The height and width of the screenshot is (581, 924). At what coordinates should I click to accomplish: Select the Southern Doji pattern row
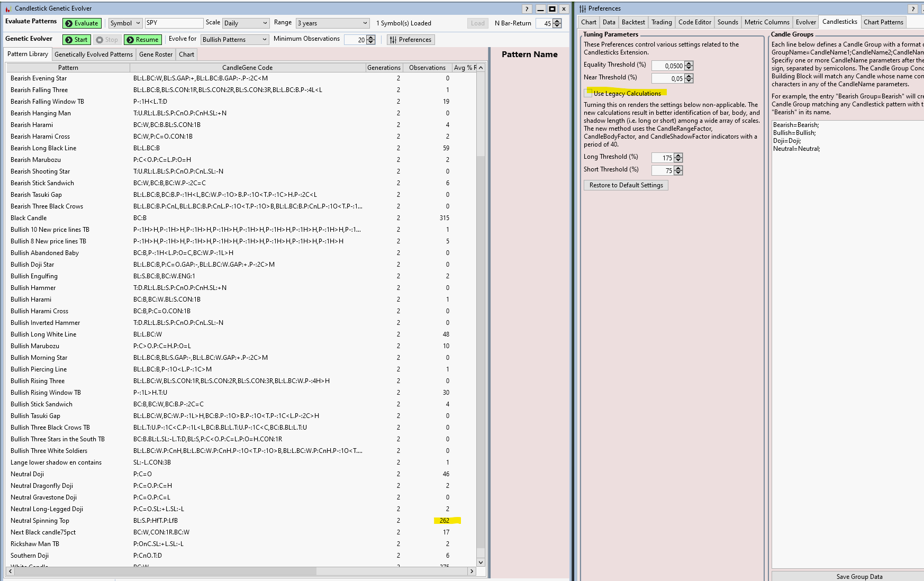click(241, 556)
